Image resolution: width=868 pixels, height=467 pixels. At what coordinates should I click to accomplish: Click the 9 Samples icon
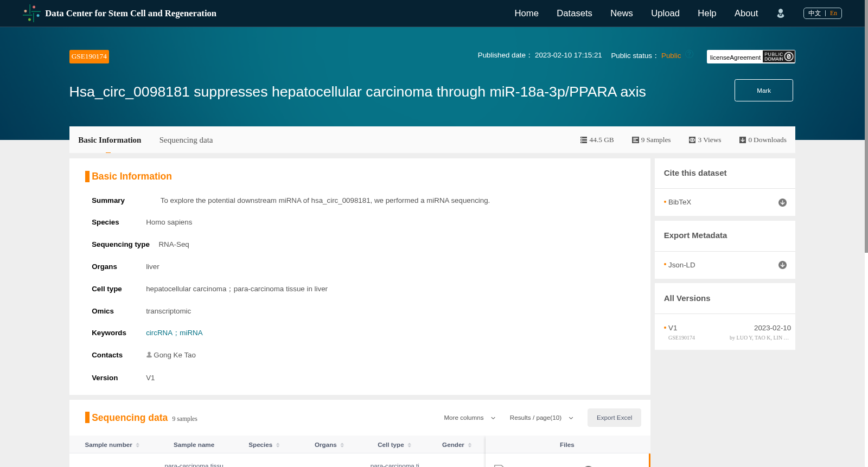click(x=635, y=140)
